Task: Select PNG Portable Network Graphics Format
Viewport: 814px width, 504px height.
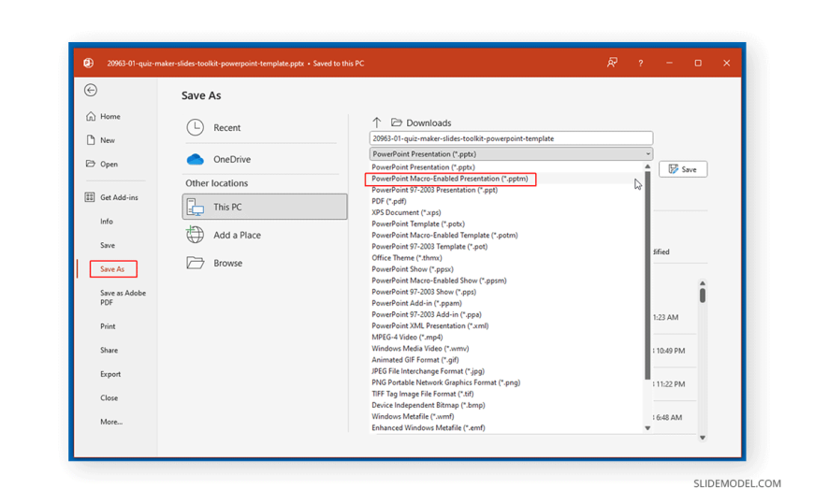Action: click(x=446, y=382)
